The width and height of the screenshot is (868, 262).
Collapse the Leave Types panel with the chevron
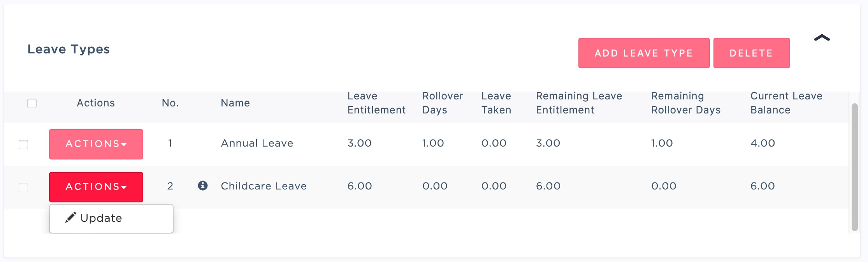click(x=822, y=38)
